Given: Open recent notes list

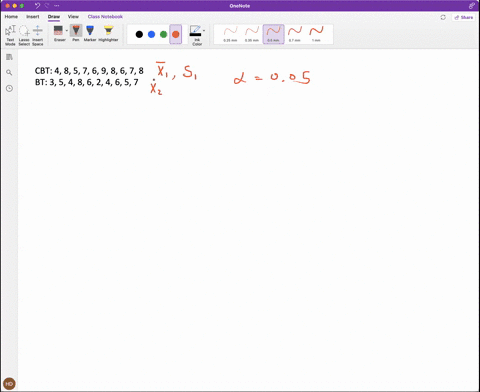Looking at the screenshot, I should pyautogui.click(x=9, y=88).
